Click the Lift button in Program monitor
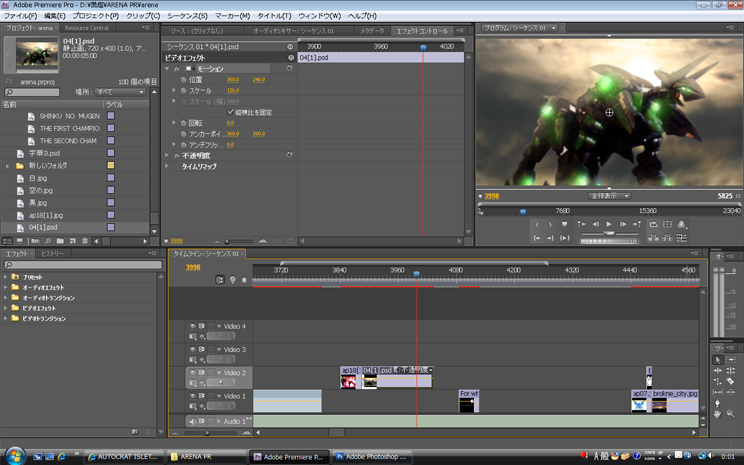Screen dimensions: 744x465 [653, 238]
